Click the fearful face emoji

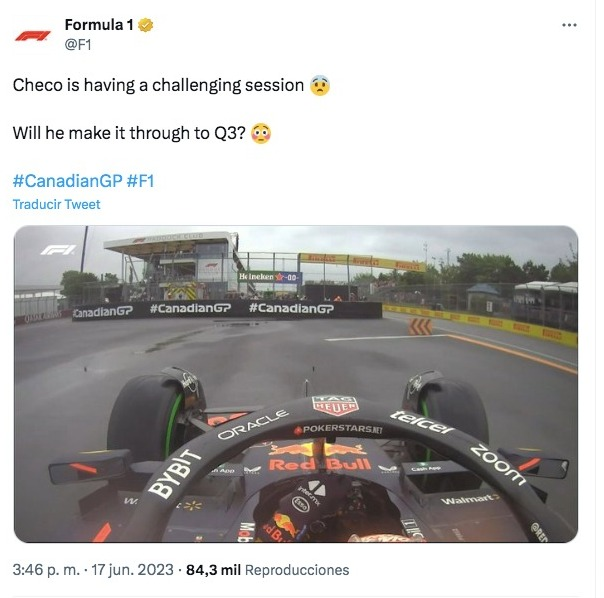tap(320, 85)
